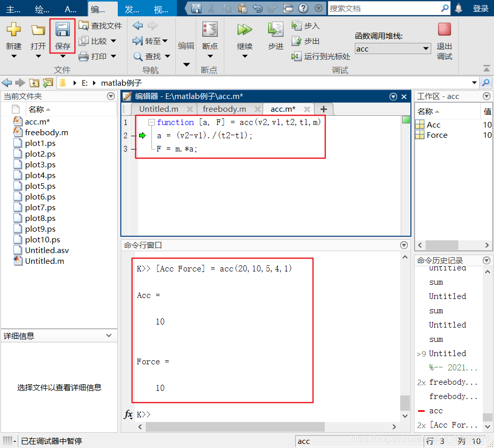
Task: Click the Compare icon
Action: 84,41
